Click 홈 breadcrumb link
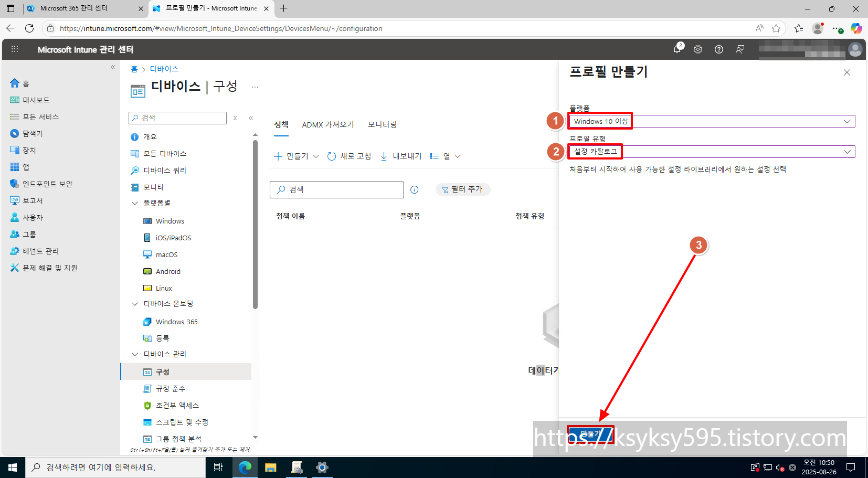This screenshot has height=478, width=868. pyautogui.click(x=134, y=69)
